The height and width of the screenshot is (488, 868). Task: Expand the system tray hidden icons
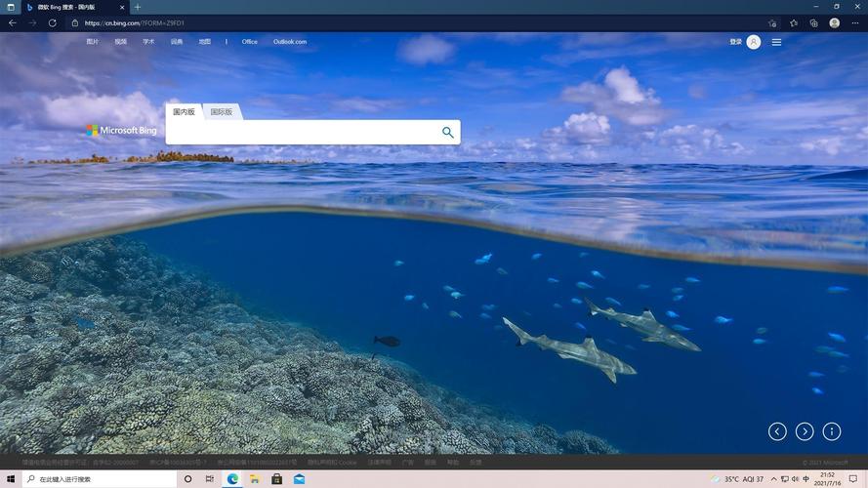[774, 479]
